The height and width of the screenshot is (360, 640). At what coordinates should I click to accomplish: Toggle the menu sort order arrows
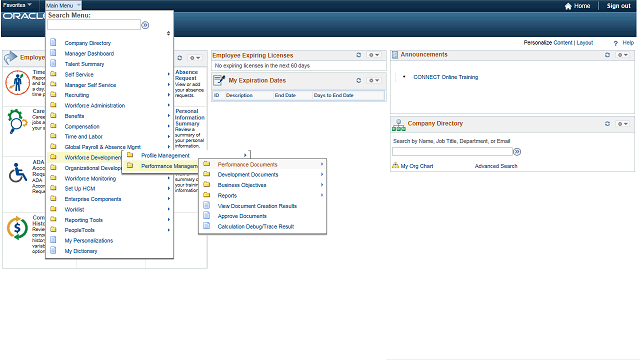point(168,33)
